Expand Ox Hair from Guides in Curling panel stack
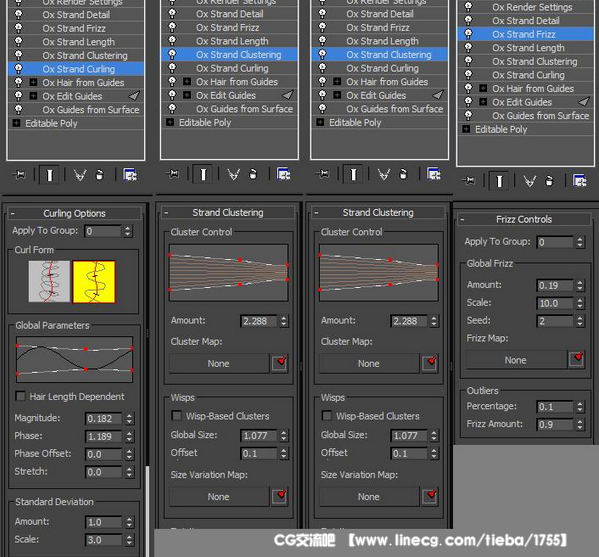 pos(33,83)
